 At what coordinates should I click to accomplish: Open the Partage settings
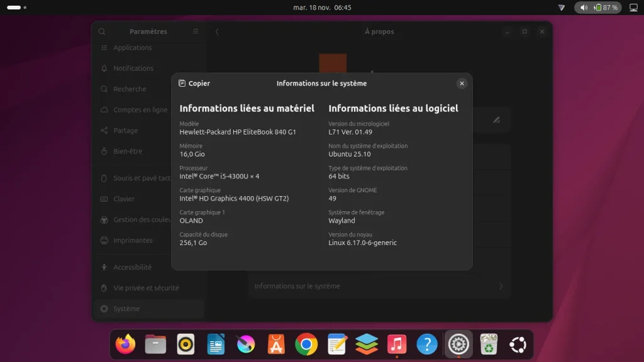pos(148,131)
